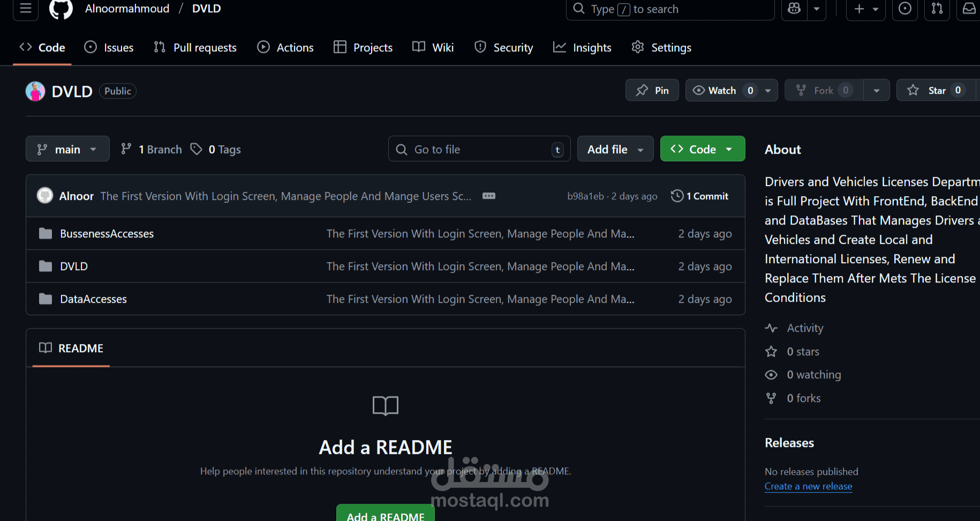Expand the green Code dropdown
This screenshot has width=980, height=521.
703,148
